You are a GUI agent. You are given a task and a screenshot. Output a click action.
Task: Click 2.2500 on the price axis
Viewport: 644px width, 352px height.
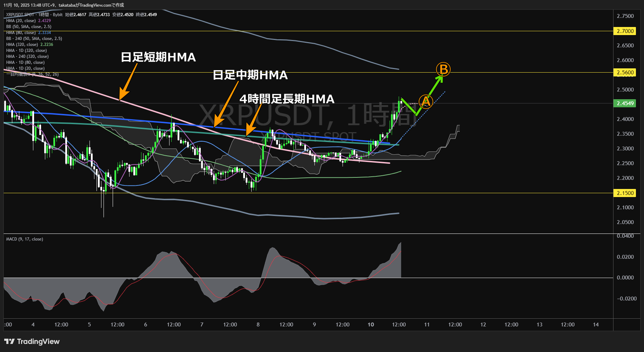(625, 163)
